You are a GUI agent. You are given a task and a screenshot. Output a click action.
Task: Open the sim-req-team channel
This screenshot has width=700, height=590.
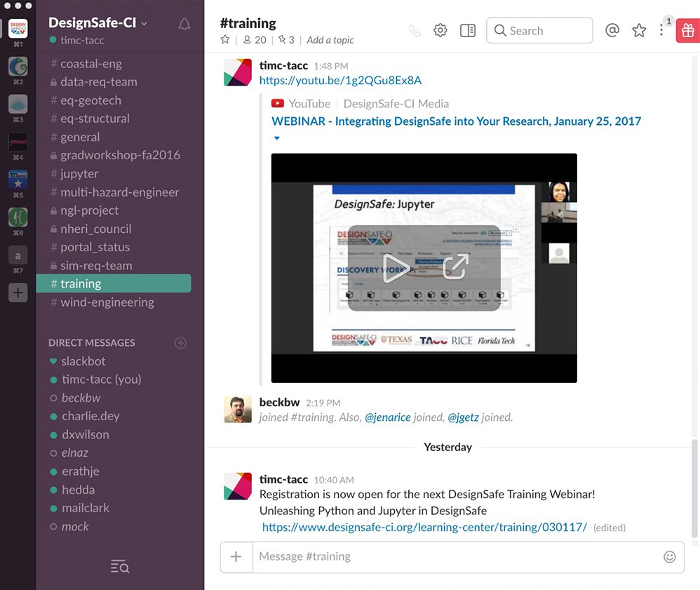(96, 265)
